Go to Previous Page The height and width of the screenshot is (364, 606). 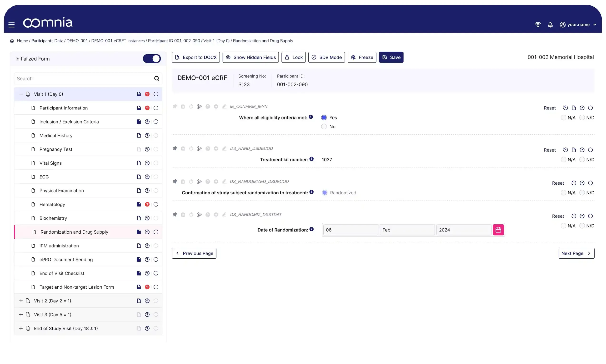[x=194, y=253]
